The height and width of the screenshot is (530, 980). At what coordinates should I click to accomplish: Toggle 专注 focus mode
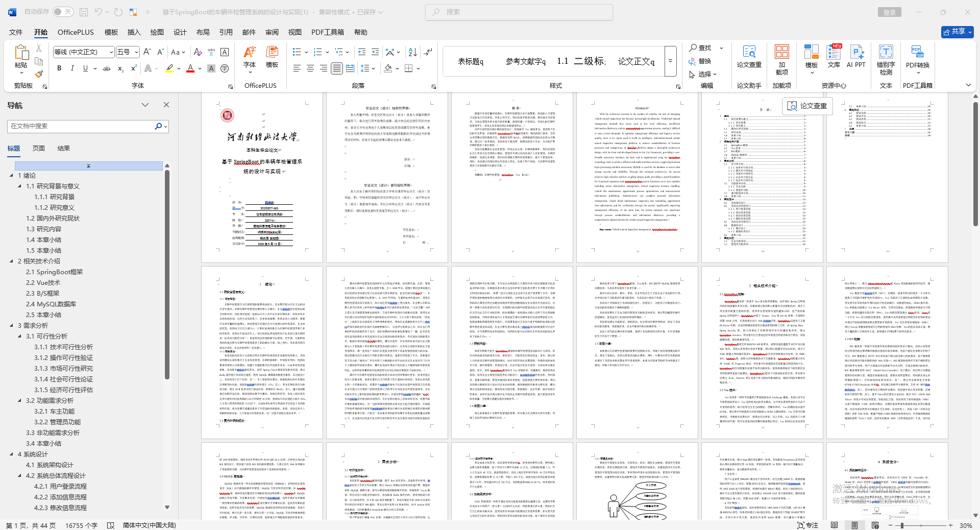(807, 525)
